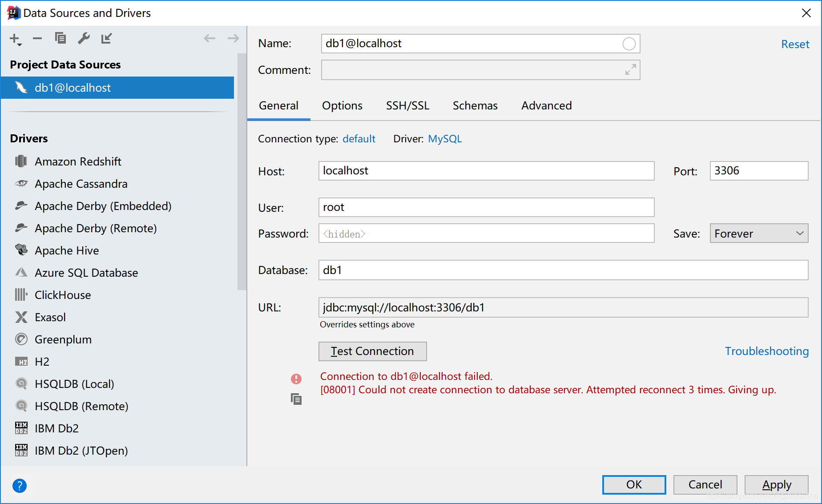Go back with the left arrow

click(x=210, y=38)
